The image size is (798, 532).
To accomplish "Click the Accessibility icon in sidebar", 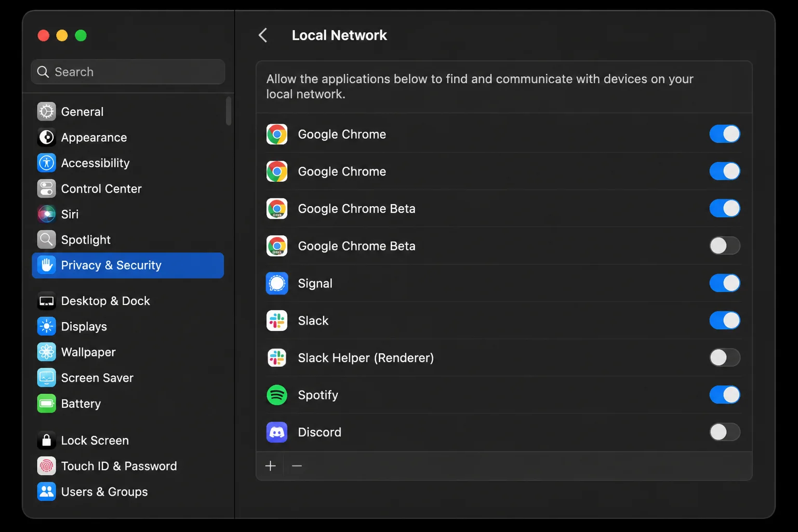I will click(46, 163).
